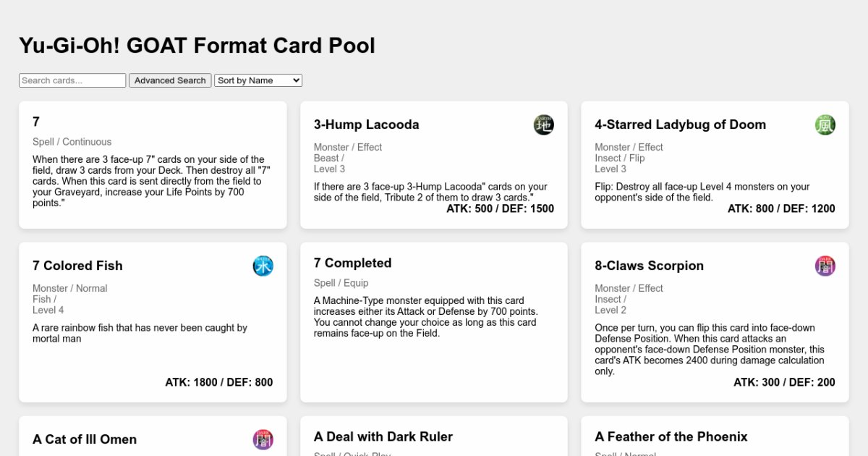Click the DARK attribute icon on A Cat of Ill Omen
This screenshot has width=868, height=456.
[263, 439]
